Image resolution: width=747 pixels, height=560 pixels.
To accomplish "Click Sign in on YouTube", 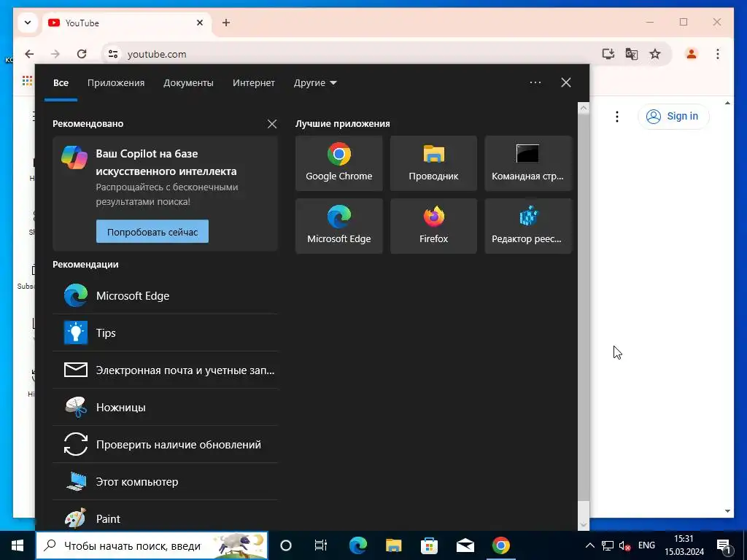I will coord(673,116).
